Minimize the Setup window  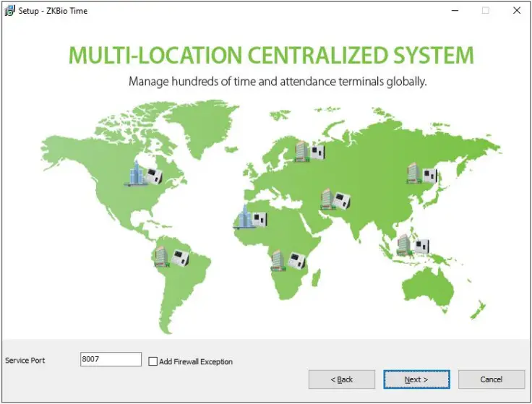454,11
